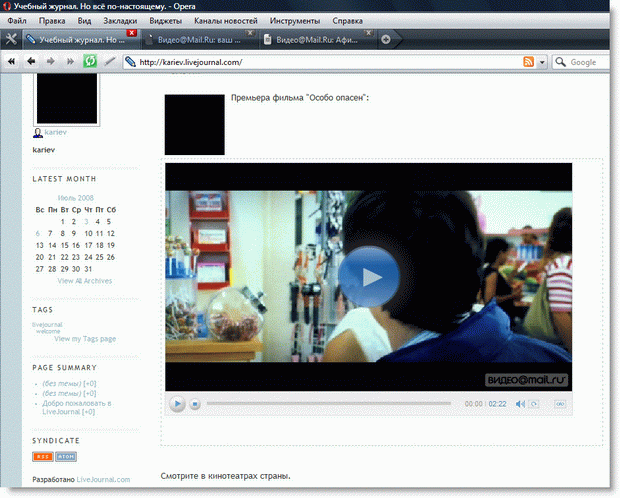Open the LiveJournal.com footer link
The height and width of the screenshot is (498, 620).
103,479
